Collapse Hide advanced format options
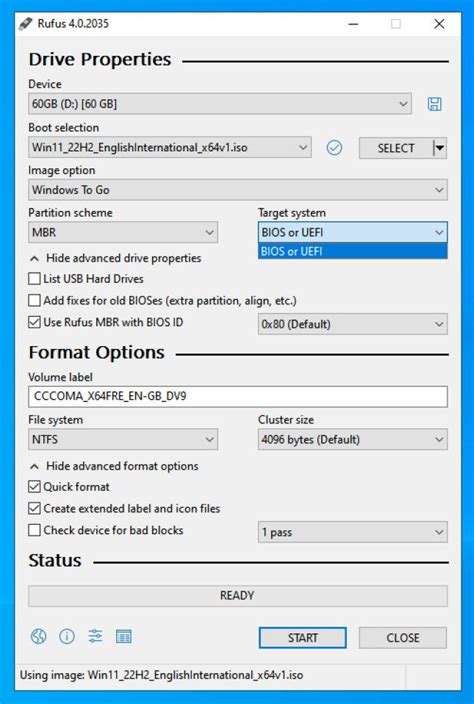The image size is (474, 704). point(114,466)
